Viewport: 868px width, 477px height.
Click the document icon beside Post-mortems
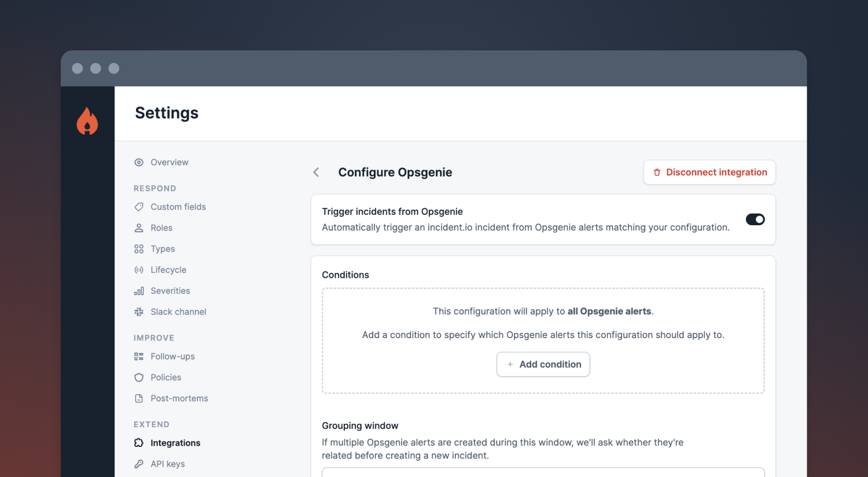click(139, 398)
